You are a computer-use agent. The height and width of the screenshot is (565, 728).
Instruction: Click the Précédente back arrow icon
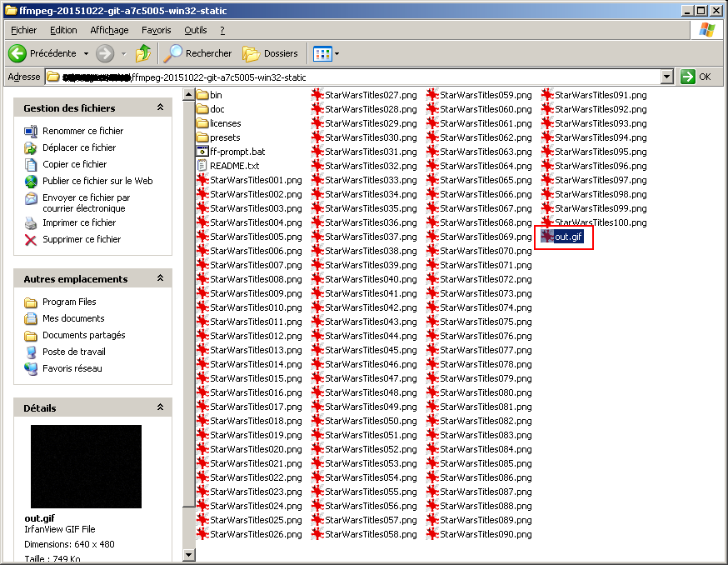pos(17,53)
